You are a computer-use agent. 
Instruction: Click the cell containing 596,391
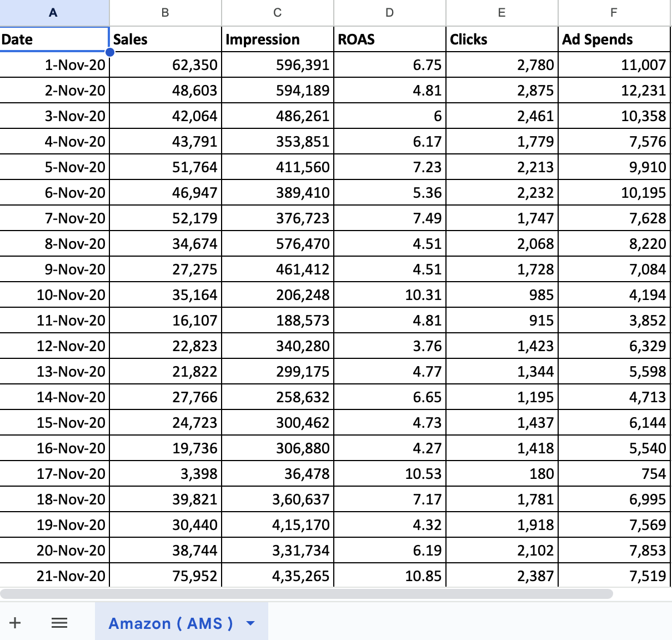[277, 64]
